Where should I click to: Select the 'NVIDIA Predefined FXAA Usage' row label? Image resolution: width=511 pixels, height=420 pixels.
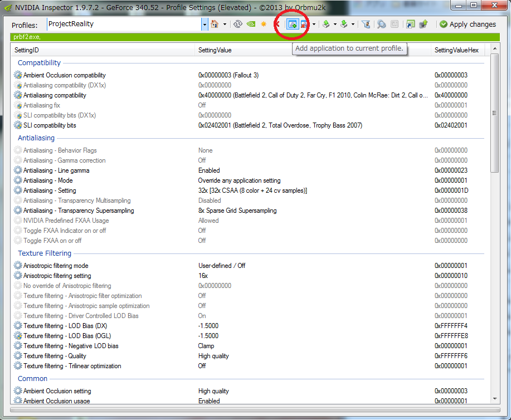(66, 221)
